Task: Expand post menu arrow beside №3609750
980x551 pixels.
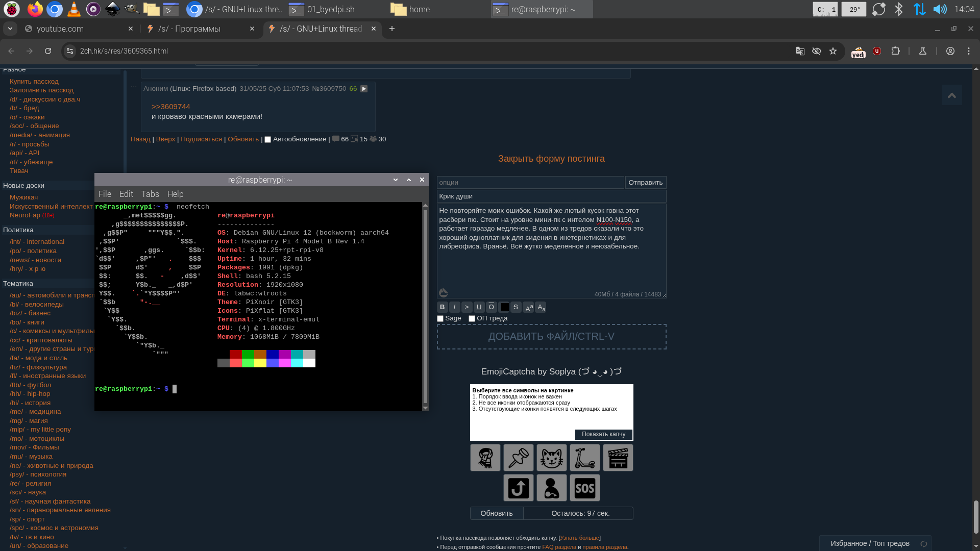Action: [x=364, y=89]
